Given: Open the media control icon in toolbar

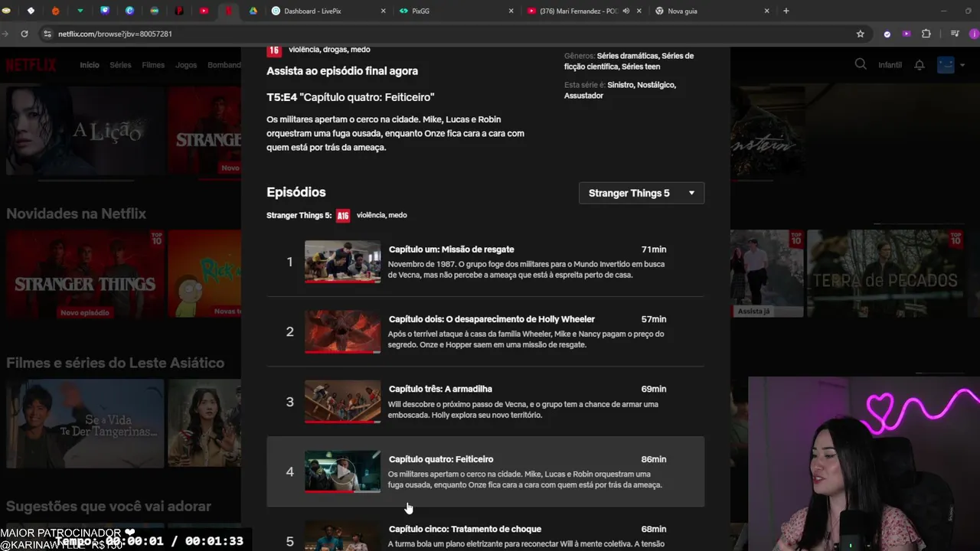Looking at the screenshot, I should pos(955,34).
